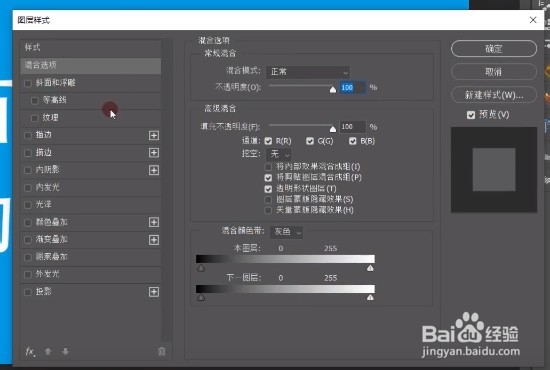Open the fx menu at the list bottom
550x370 pixels.
[30, 351]
